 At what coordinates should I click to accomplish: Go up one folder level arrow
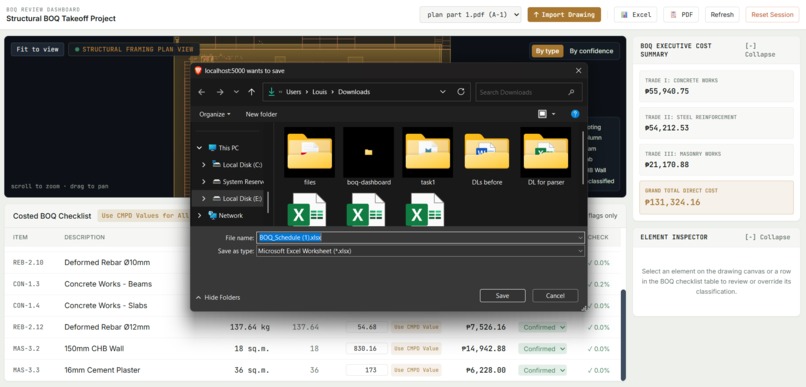tap(251, 92)
